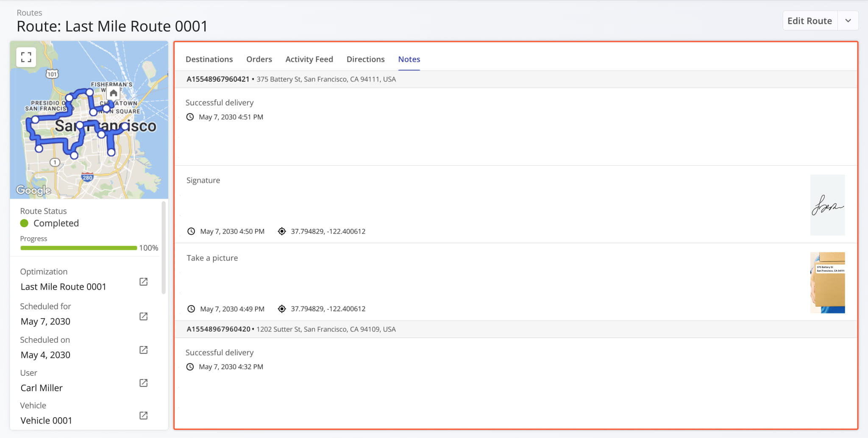868x438 pixels.
Task: Click the picture note GPS location icon
Action: pos(282,309)
